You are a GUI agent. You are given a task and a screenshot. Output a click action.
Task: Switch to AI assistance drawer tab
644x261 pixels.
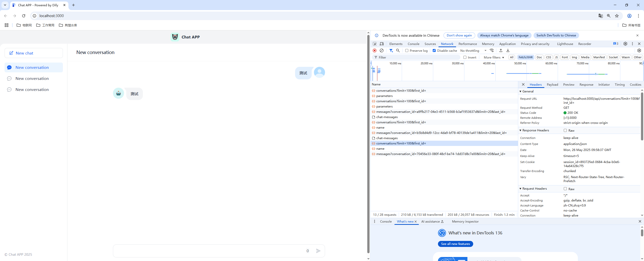tap(432, 221)
